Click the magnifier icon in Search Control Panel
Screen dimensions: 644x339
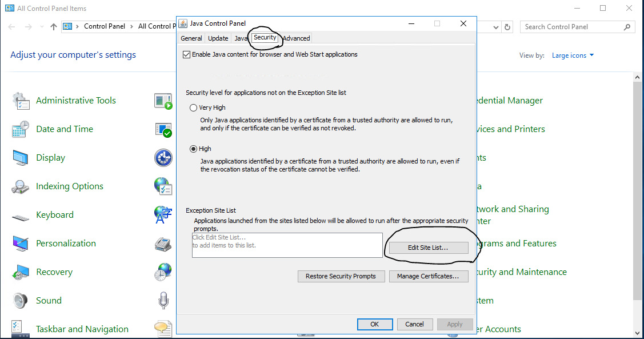627,27
